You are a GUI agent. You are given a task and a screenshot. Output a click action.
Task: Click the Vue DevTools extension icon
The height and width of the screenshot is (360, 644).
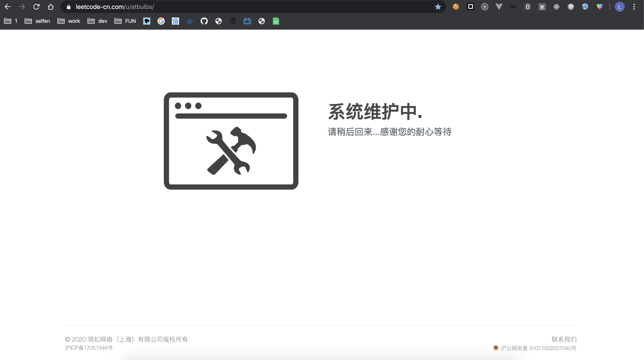(x=499, y=7)
